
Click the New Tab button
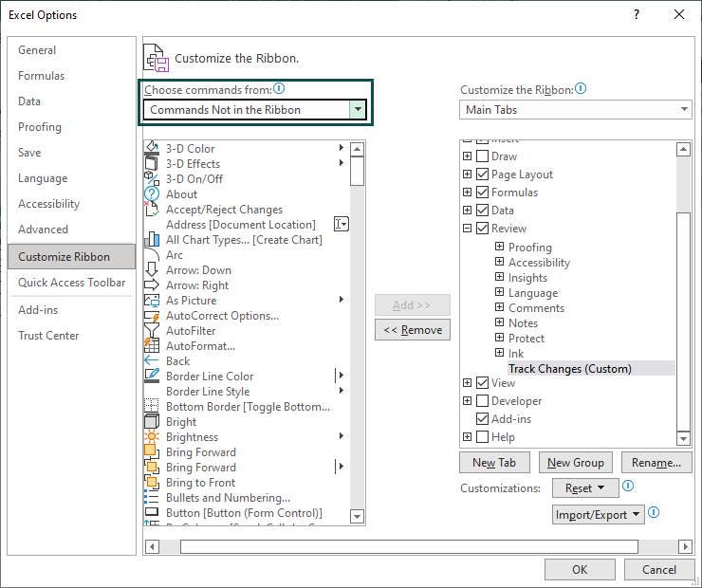point(494,462)
